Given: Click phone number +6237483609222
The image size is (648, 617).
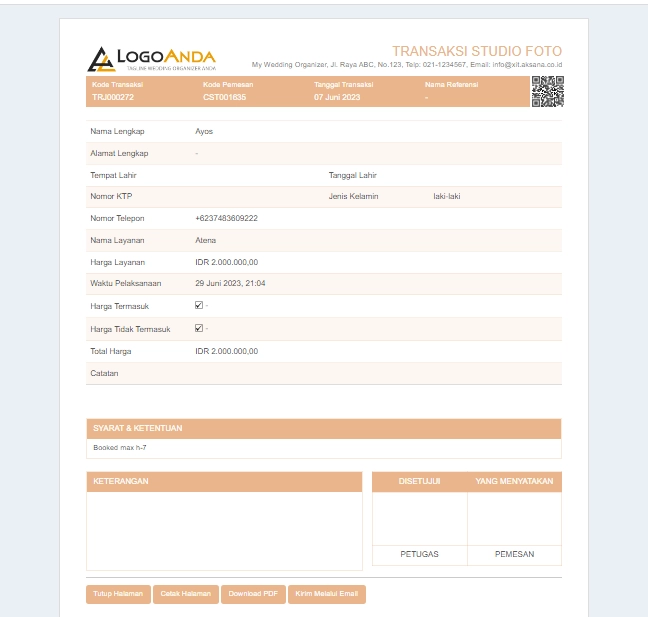Looking at the screenshot, I should pos(226,218).
